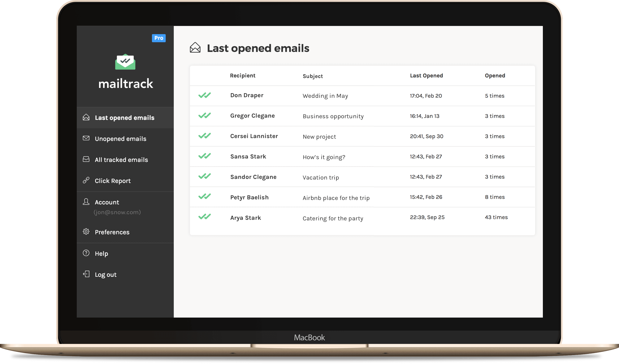This screenshot has height=364, width=619.
Task: Click the All tracked emails inbox icon
Action: coord(86,159)
